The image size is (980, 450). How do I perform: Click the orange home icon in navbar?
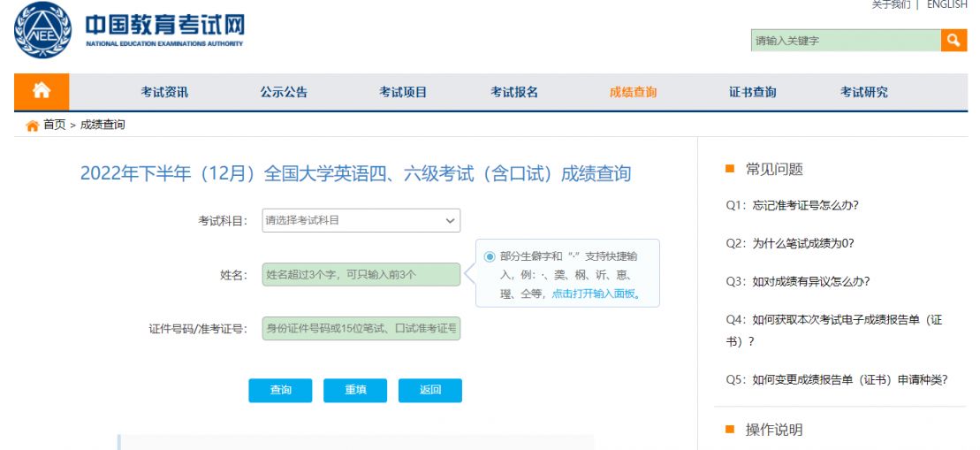[x=41, y=91]
